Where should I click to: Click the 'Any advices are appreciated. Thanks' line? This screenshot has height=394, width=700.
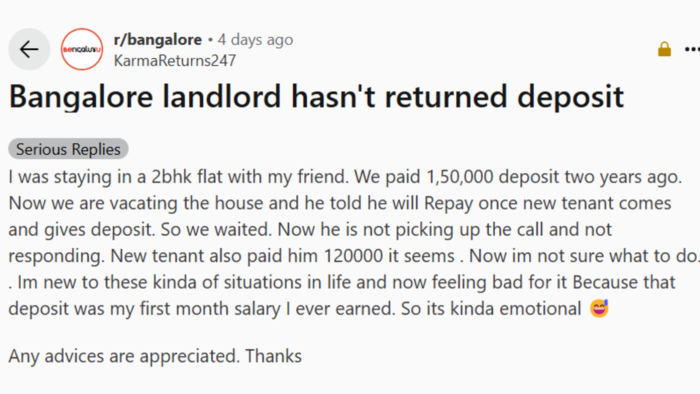pyautogui.click(x=155, y=356)
